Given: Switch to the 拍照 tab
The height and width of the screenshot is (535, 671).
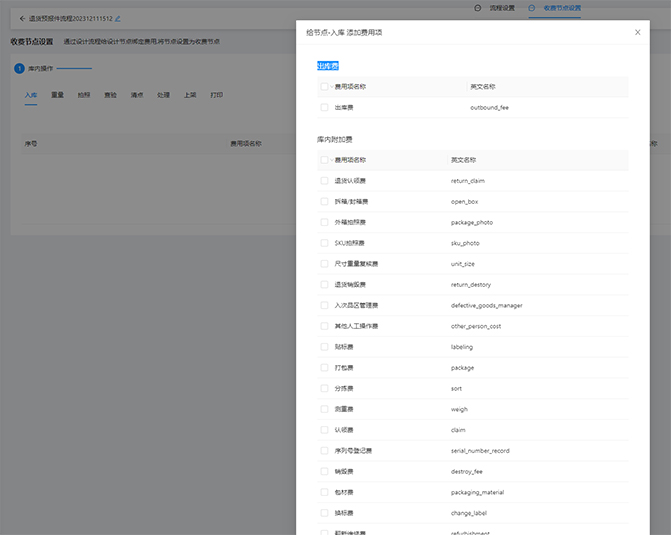Looking at the screenshot, I should click(x=84, y=95).
